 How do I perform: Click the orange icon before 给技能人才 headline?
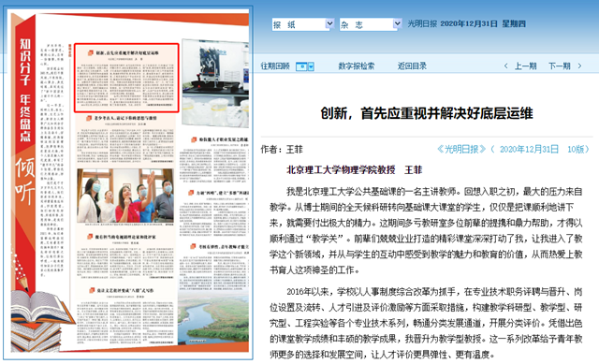(194, 139)
